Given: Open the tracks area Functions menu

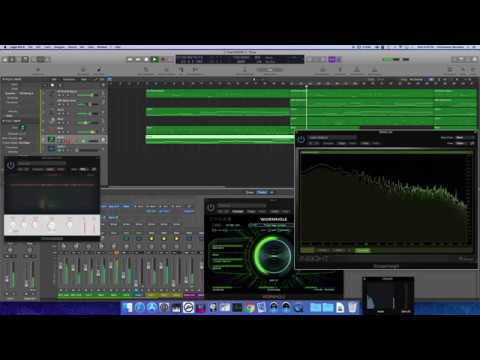Looking at the screenshot, I should tap(69, 79).
